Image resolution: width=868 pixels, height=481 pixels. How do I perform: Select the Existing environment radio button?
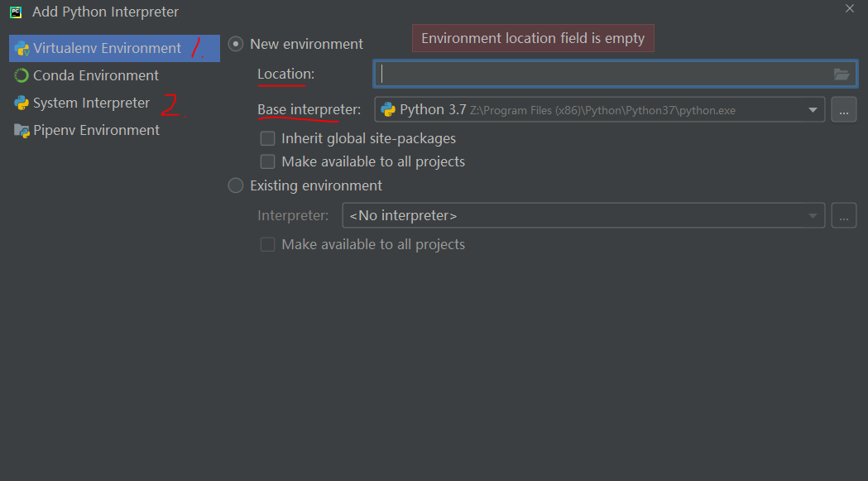click(x=235, y=185)
